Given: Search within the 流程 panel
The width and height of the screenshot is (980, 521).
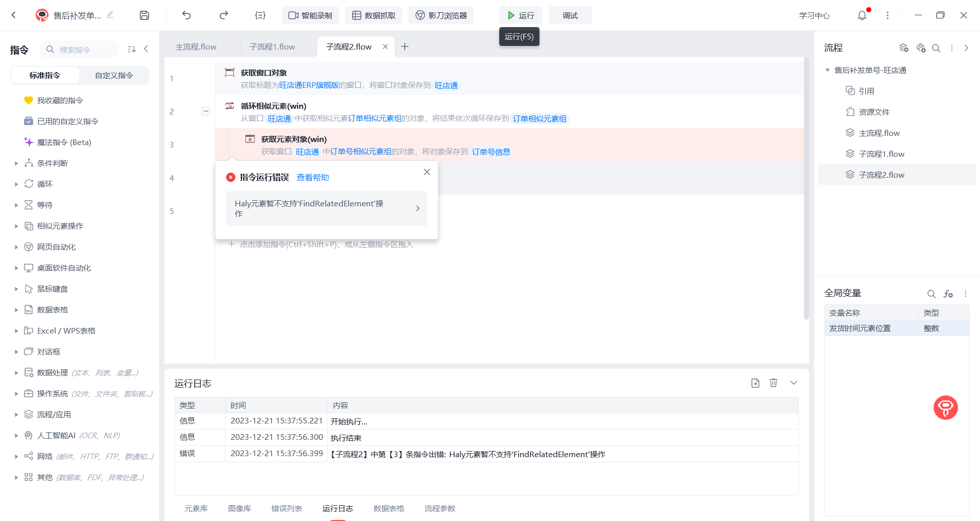Looking at the screenshot, I should pos(936,48).
